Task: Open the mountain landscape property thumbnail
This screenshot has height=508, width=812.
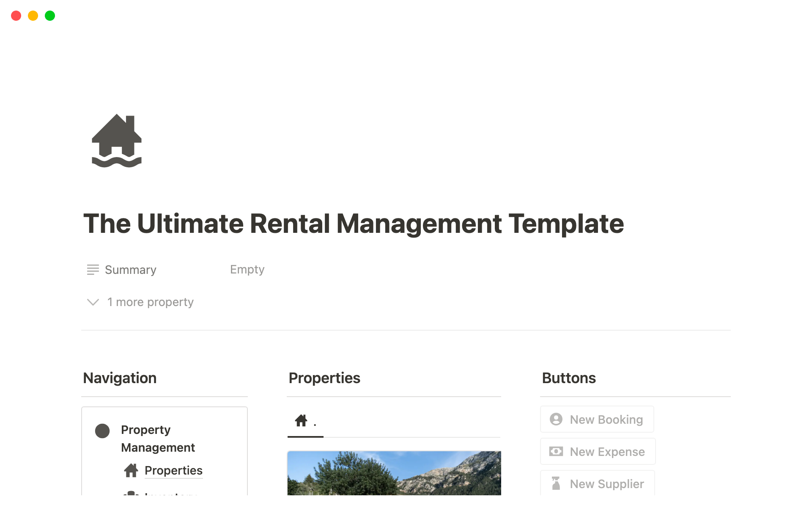Action: tap(394, 473)
